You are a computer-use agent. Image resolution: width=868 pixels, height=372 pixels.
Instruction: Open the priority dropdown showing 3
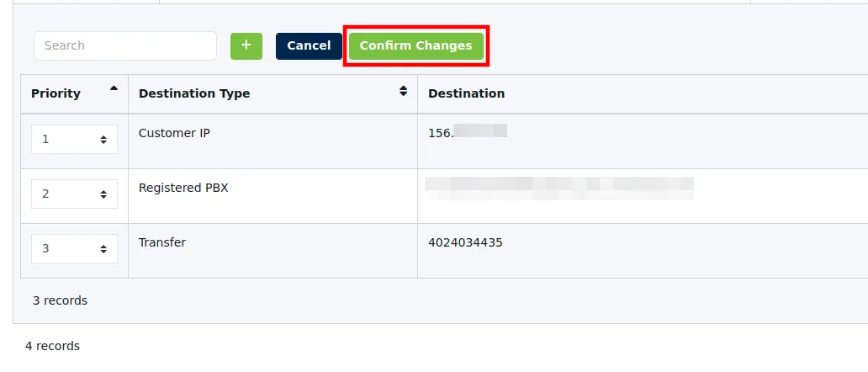(x=74, y=249)
